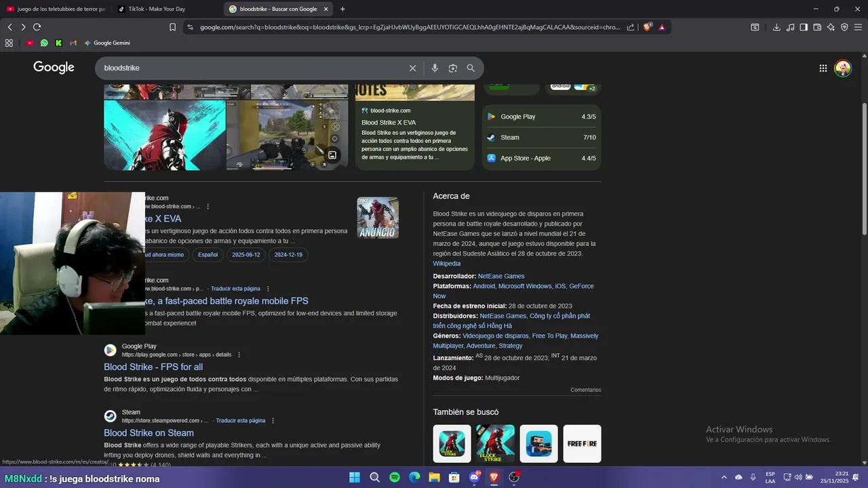The width and height of the screenshot is (868, 488).
Task: Open the image gallery icon on game screenshot
Action: [x=332, y=155]
